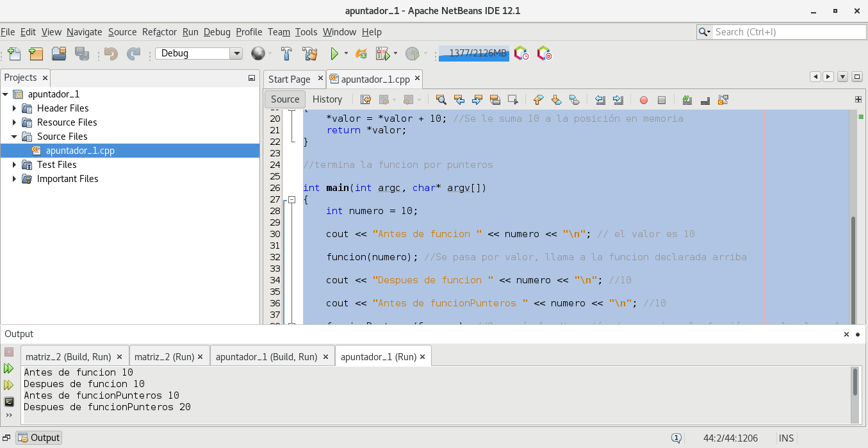Toggle highlight search in editor toolbar
This screenshot has height=448, width=868.
495,99
